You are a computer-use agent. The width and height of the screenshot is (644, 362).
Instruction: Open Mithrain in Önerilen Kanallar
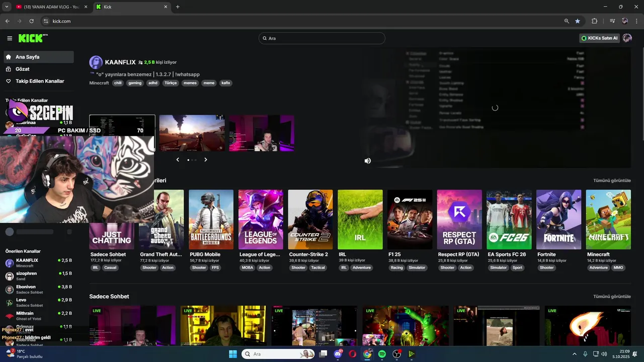click(x=39, y=316)
